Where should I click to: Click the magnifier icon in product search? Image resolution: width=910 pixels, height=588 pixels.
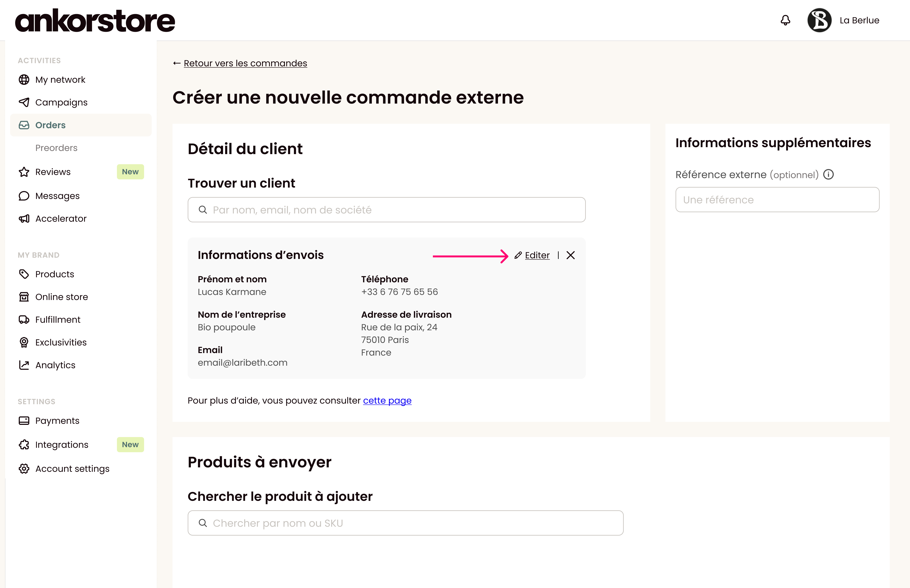pos(203,523)
